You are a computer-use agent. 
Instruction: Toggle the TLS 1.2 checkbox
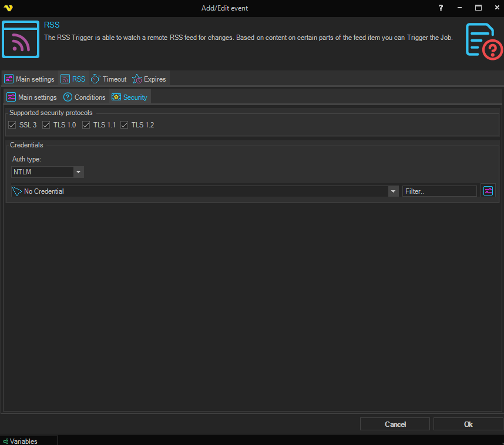[125, 125]
